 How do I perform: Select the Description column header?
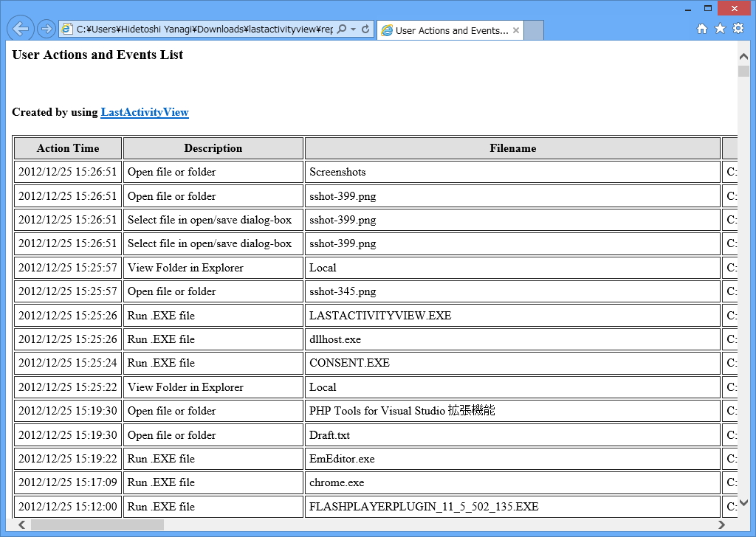pos(213,148)
